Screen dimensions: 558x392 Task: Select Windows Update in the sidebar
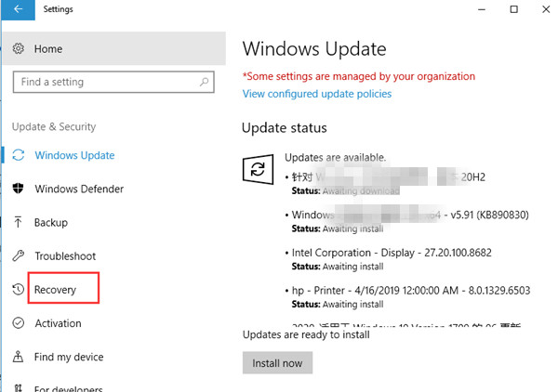[x=74, y=156]
